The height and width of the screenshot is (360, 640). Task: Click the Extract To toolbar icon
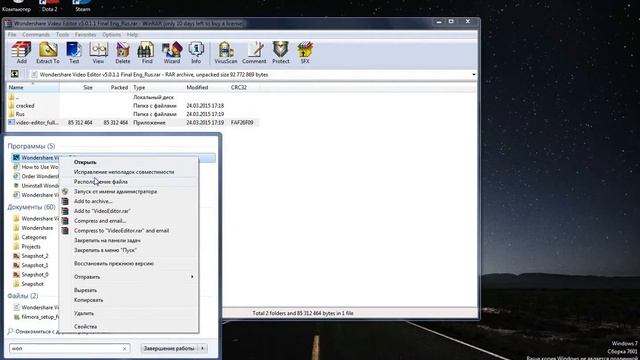coord(48,53)
